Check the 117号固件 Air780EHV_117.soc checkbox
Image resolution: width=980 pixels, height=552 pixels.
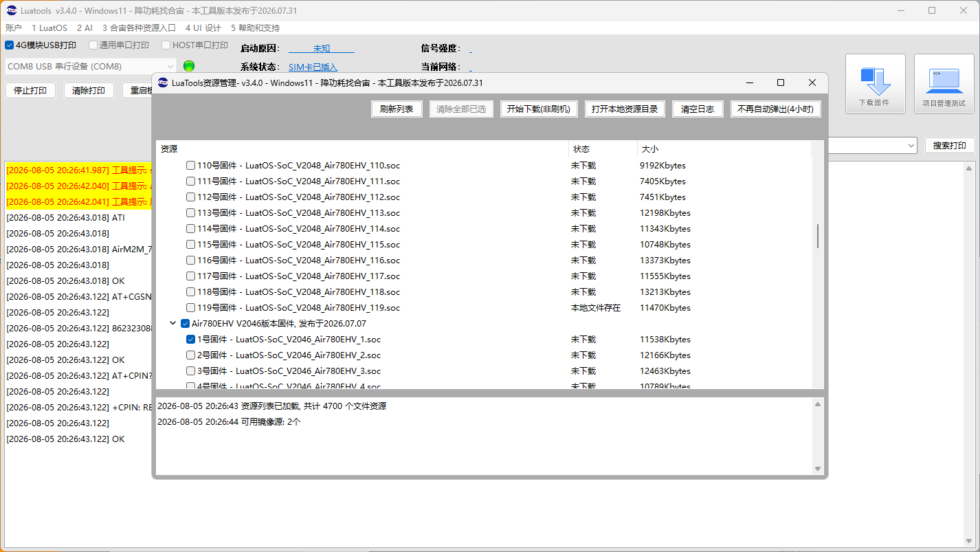191,276
